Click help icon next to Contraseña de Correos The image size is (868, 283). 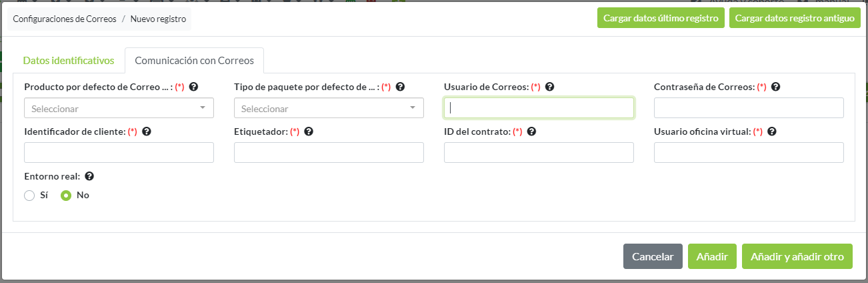coord(776,87)
